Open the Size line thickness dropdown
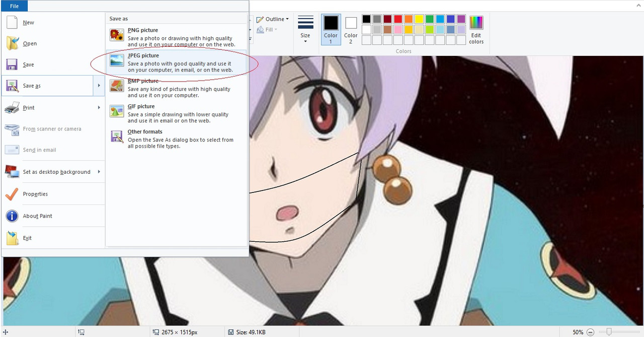644x337 pixels. tap(305, 30)
